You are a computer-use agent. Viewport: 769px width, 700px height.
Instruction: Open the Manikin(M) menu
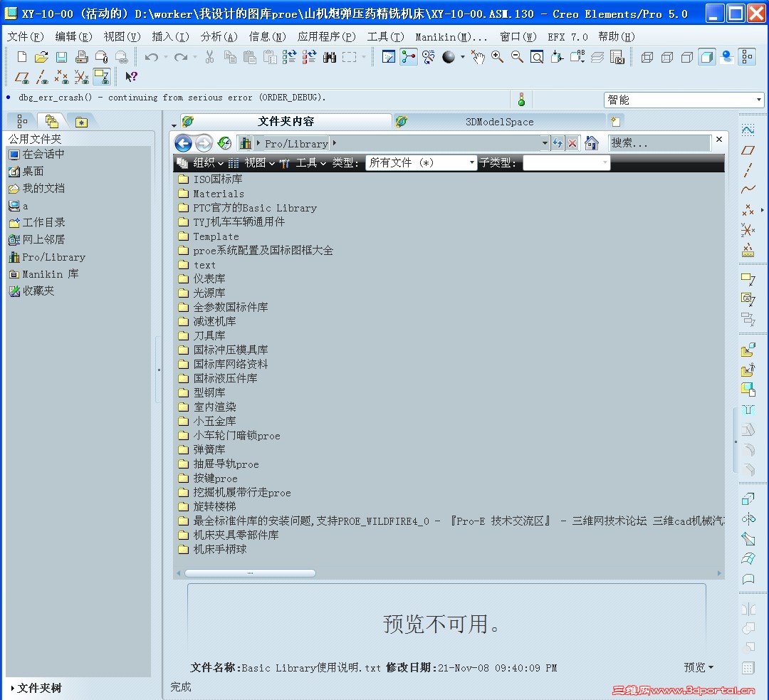451,37
